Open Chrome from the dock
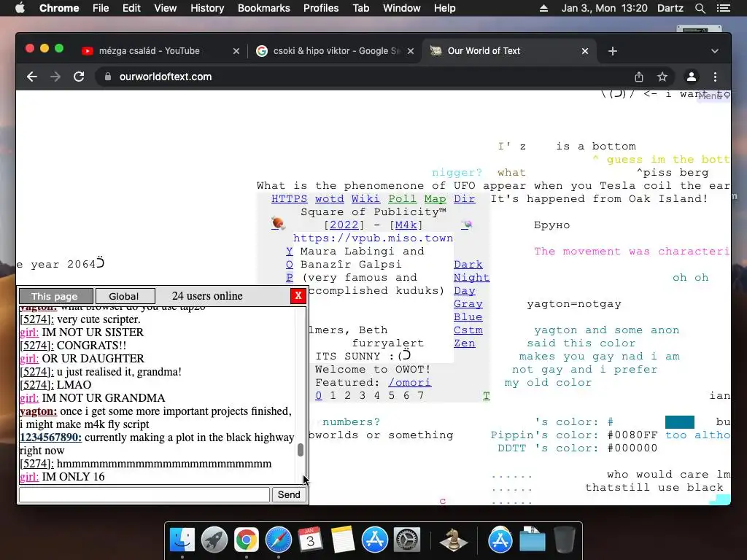 tap(246, 540)
